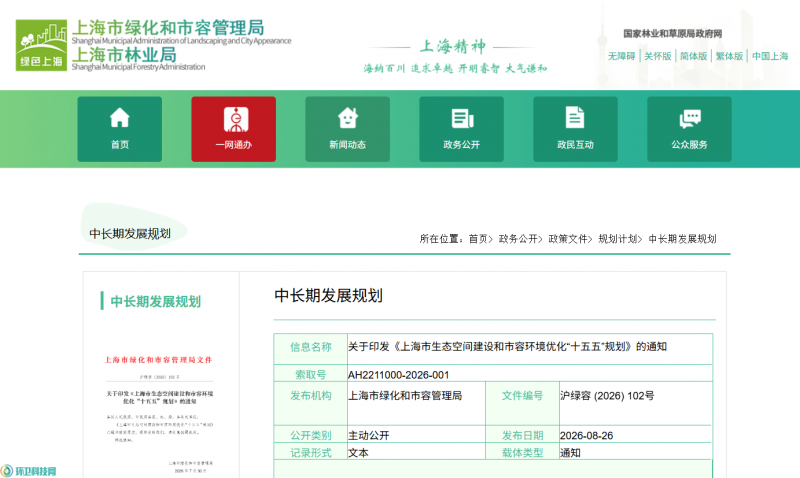Screen dimensions: 800x478
Task: Open the red-header document thumbnail preview
Action: coord(159,414)
